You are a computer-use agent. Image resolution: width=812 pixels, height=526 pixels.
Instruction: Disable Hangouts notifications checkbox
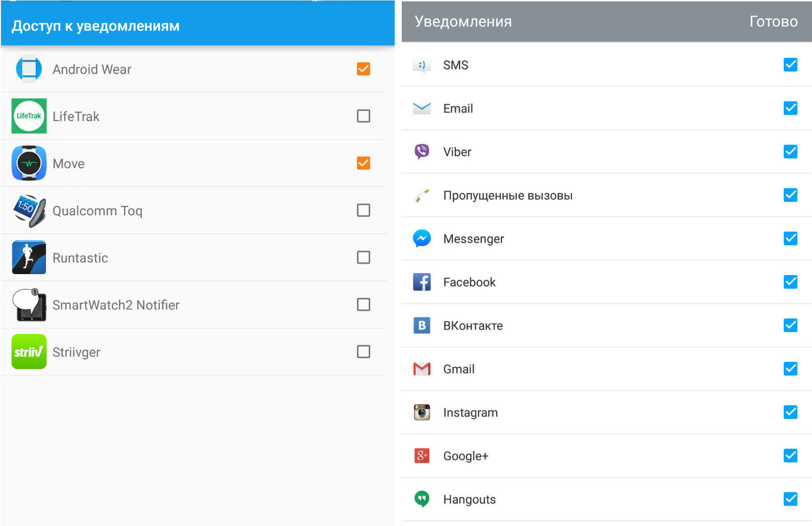(x=790, y=499)
